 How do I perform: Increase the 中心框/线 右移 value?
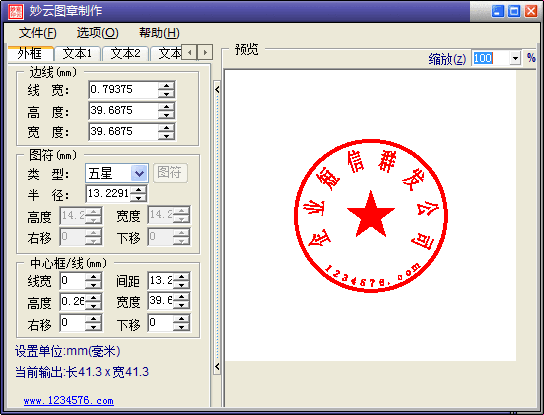click(x=93, y=319)
